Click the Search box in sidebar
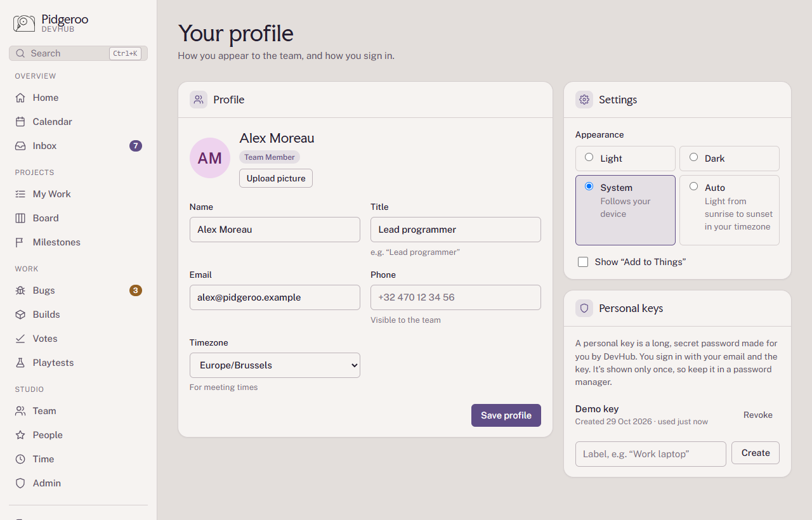Image resolution: width=812 pixels, height=520 pixels. [79, 53]
